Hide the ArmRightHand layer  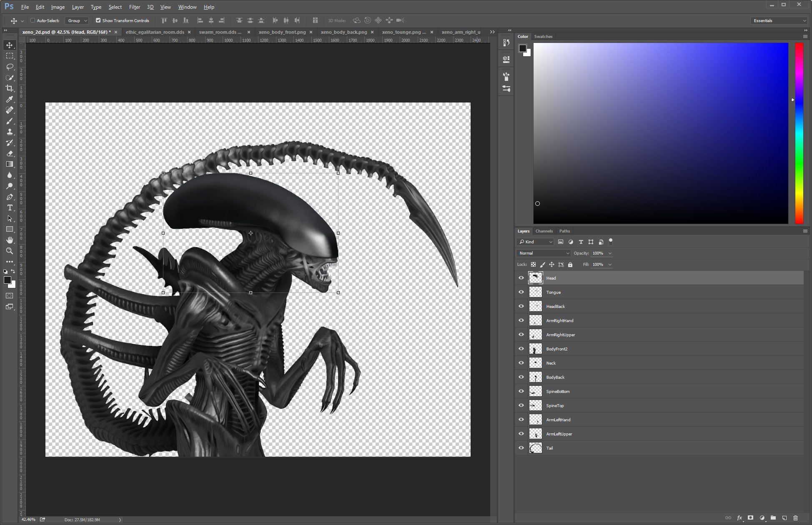point(521,320)
